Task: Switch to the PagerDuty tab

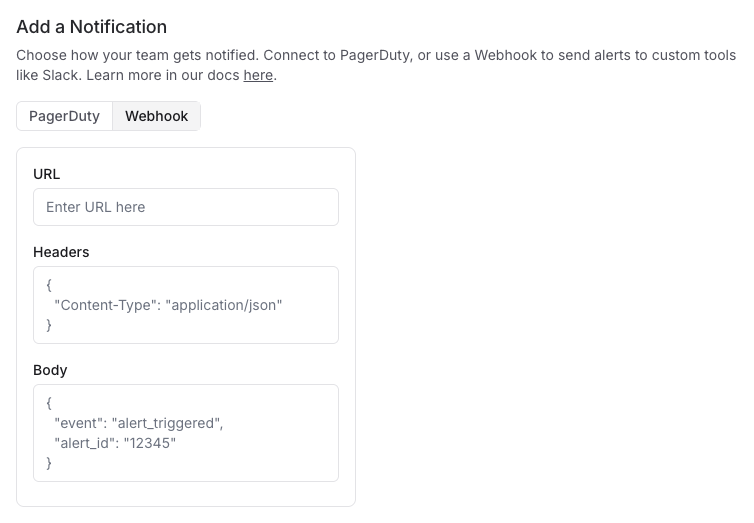Action: (x=64, y=116)
